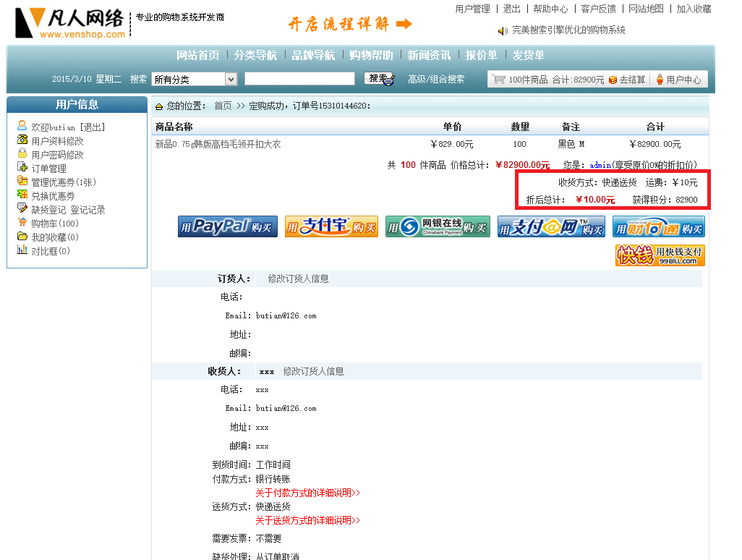
Task: Pay with the 支付宝 button
Action: tap(331, 226)
